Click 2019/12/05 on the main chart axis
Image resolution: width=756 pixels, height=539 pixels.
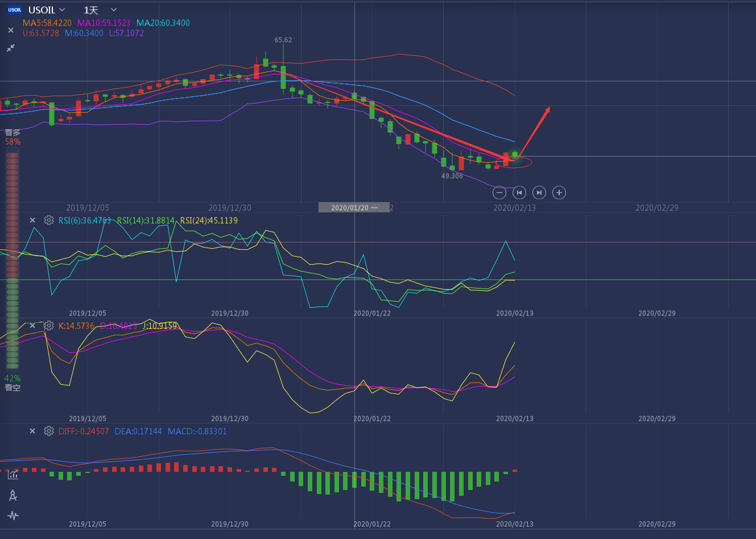click(x=88, y=208)
